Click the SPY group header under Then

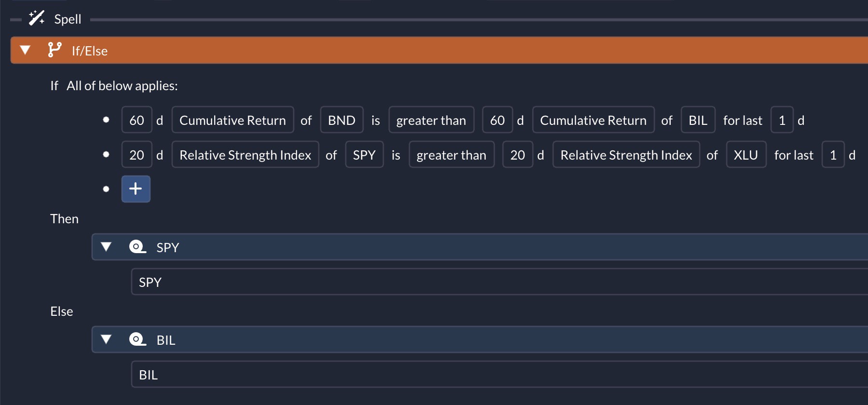point(480,247)
